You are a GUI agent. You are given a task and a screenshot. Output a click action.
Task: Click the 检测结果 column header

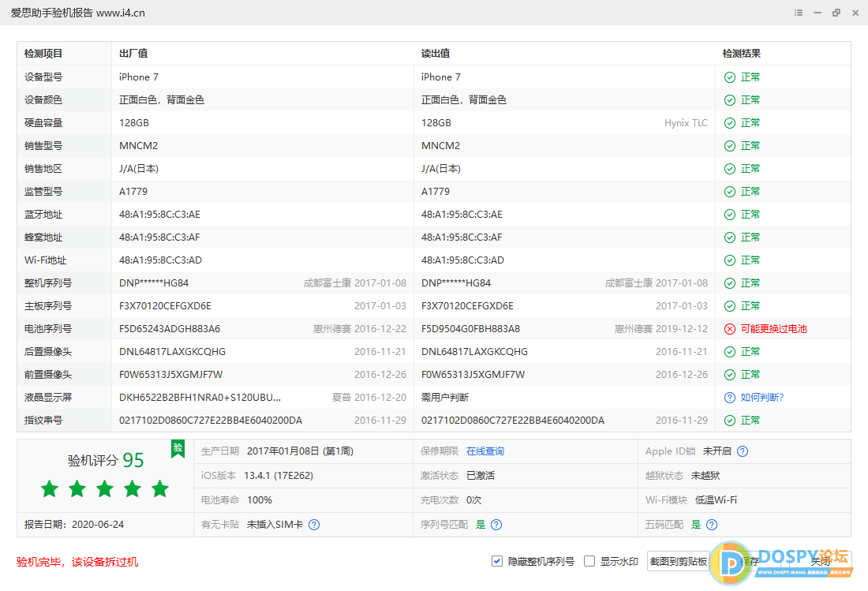click(x=742, y=54)
